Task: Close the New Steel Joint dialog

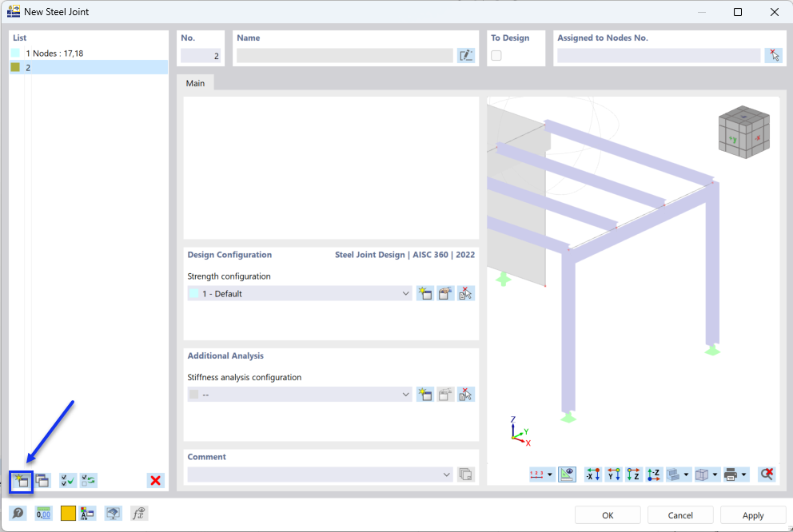Action: click(x=775, y=12)
